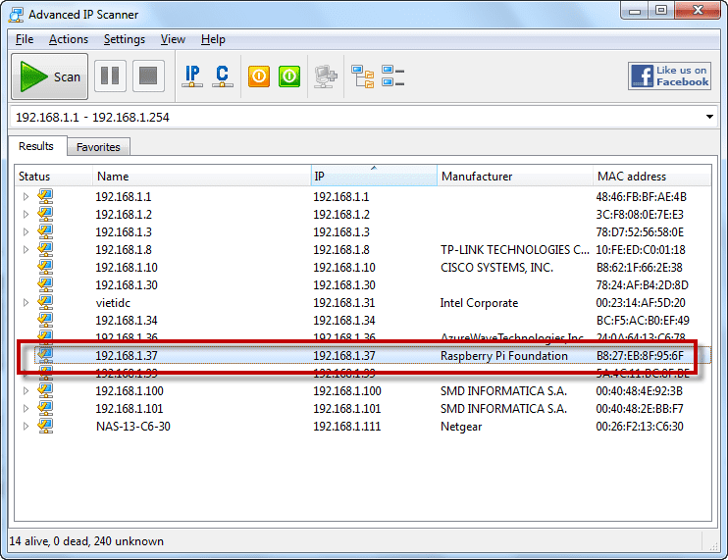Switch to the Favorites tab

(98, 147)
